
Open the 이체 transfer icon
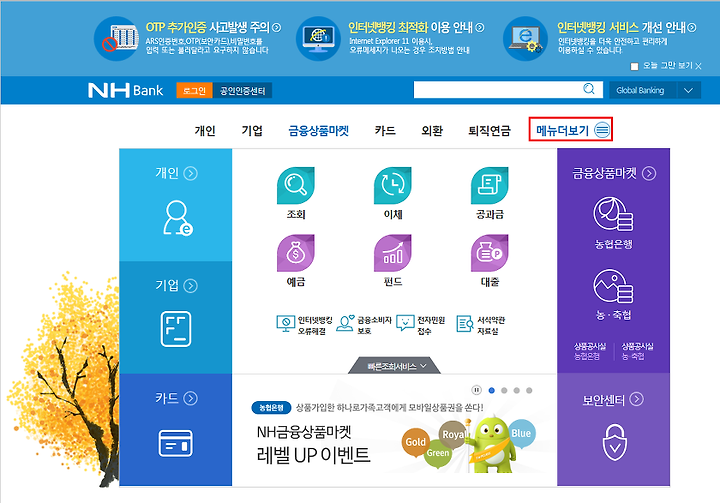point(393,186)
